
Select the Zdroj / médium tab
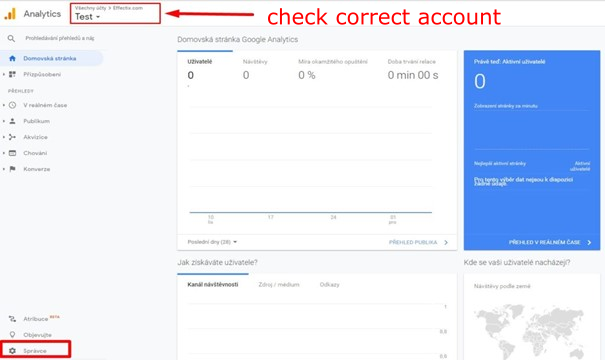(279, 284)
